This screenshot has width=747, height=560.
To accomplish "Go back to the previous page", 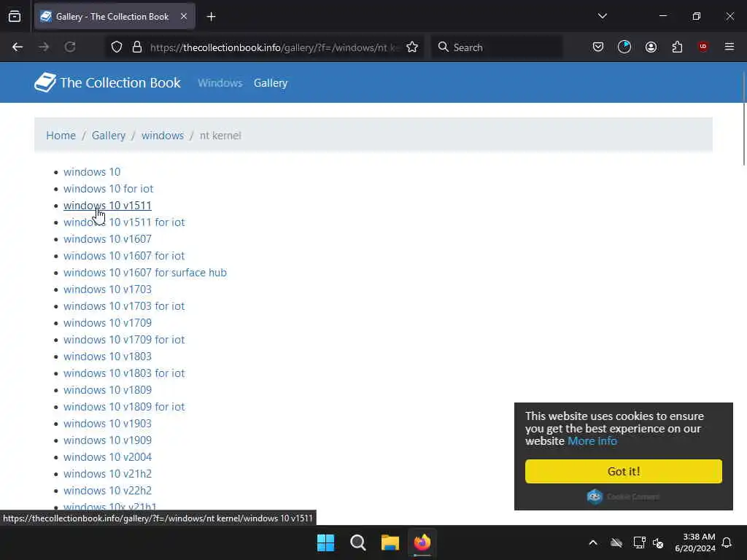I will [18, 47].
